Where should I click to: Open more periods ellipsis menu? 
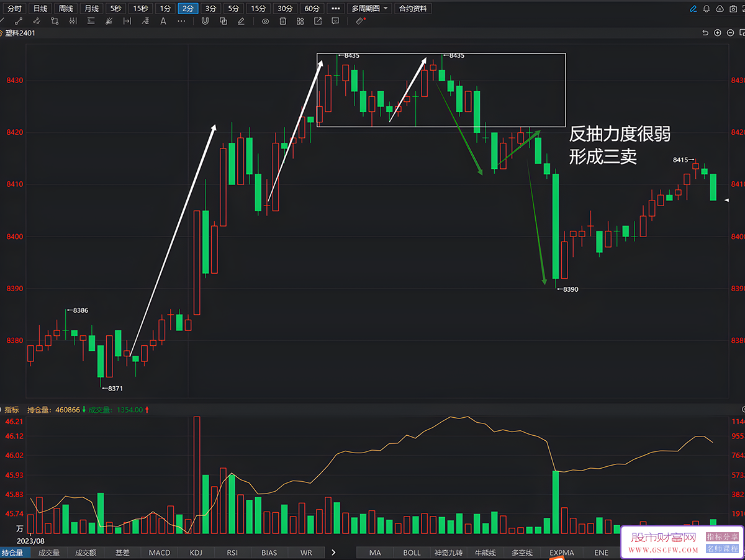point(336,9)
